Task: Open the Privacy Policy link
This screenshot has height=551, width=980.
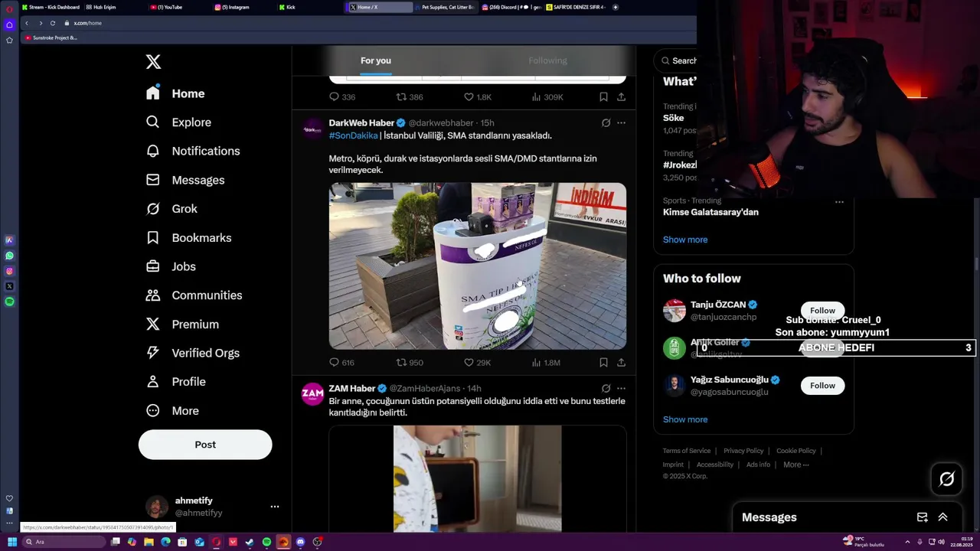Action: click(743, 451)
